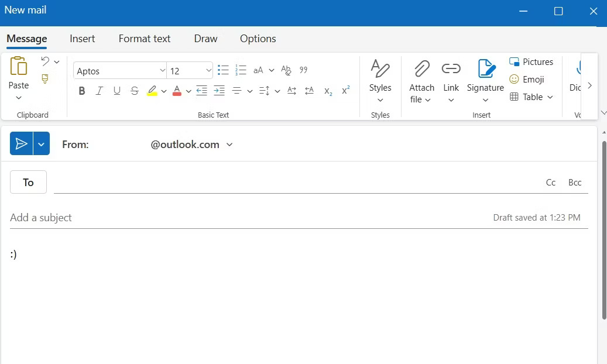Switch to the Insert tab
The width and height of the screenshot is (607, 364).
[x=82, y=39]
